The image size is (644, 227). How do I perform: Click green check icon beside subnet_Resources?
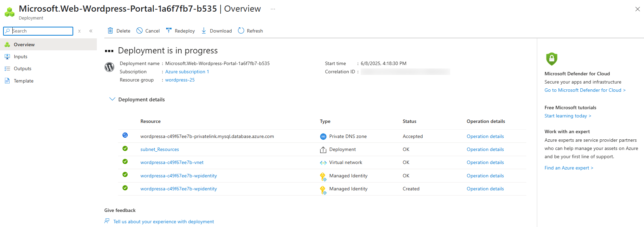(125, 148)
